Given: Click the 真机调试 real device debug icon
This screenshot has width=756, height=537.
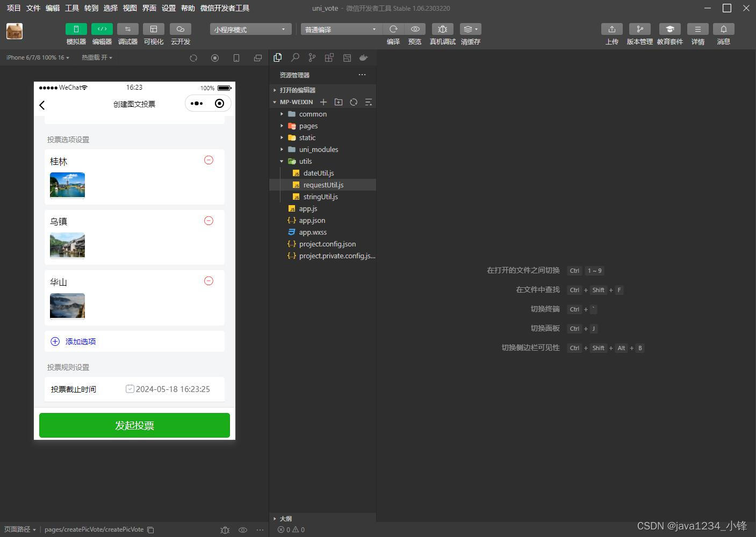Looking at the screenshot, I should (442, 29).
